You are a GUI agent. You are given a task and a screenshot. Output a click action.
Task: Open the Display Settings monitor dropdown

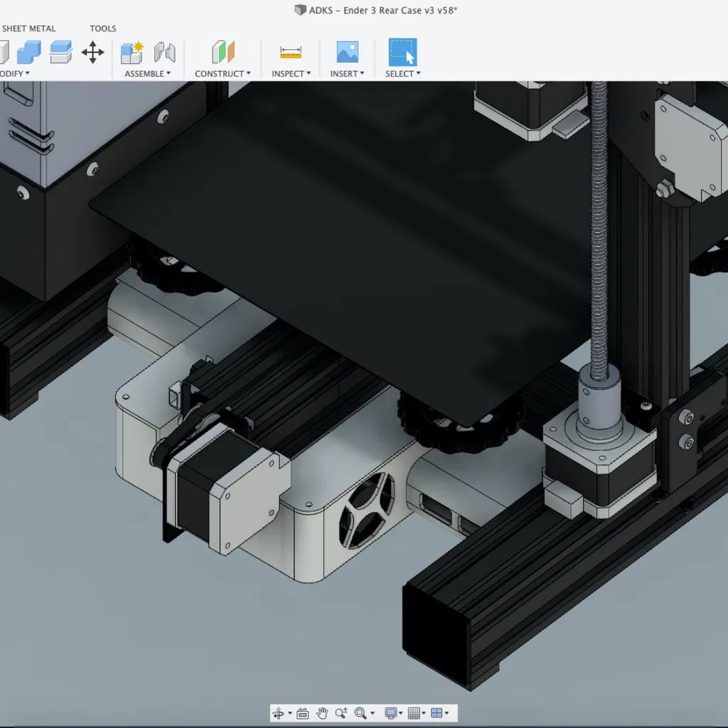pos(393,713)
